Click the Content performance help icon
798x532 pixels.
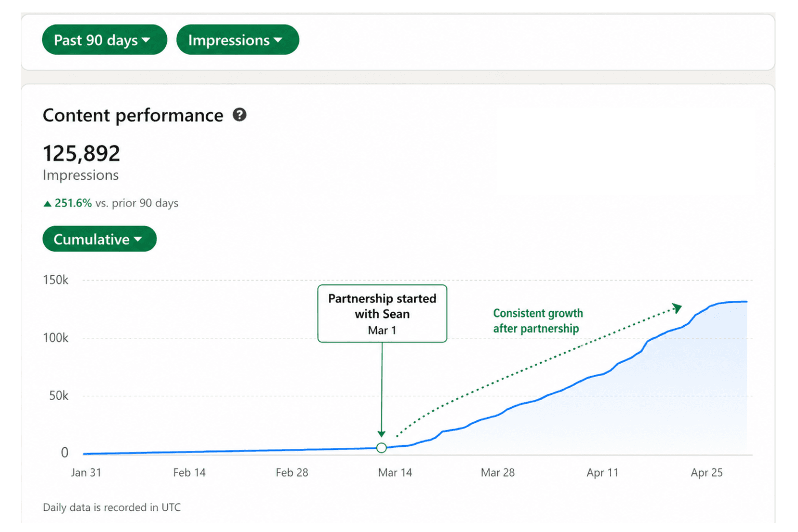(x=240, y=115)
